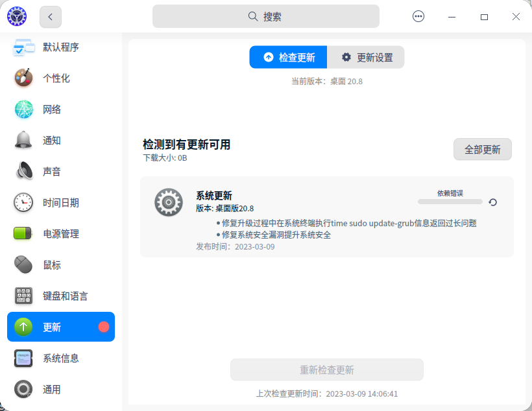
Task: Click the 依赖错误 progress bar
Action: pos(450,202)
